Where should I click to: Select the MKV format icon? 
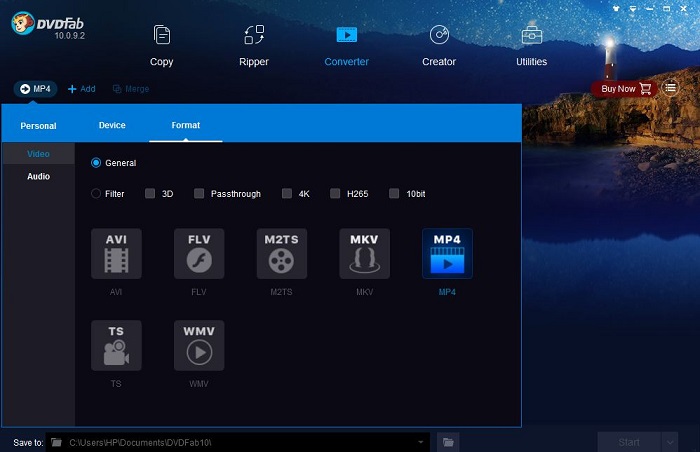point(364,254)
